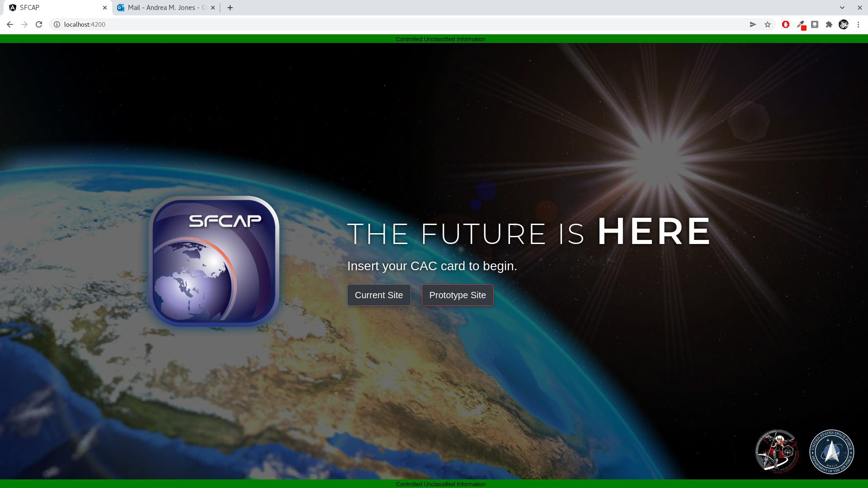Open the Current Site button
Screen dimensions: 868x488
pos(379,295)
